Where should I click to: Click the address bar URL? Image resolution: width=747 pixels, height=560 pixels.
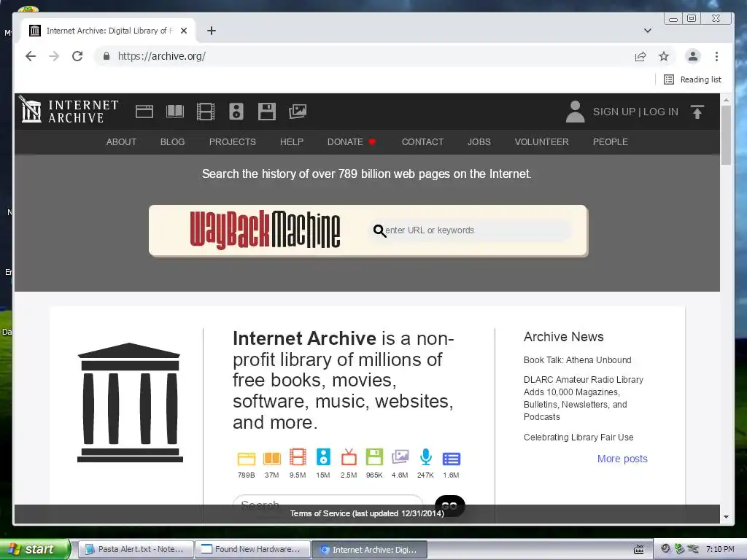point(161,56)
